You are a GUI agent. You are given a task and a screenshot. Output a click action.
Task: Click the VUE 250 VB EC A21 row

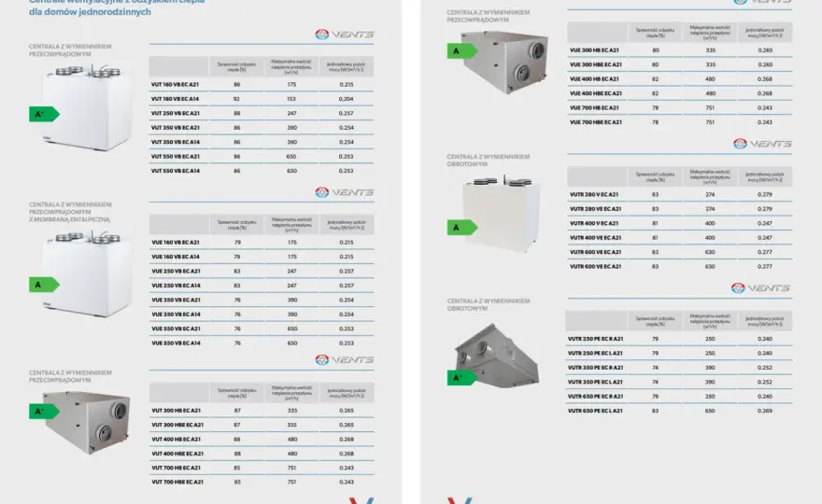(262, 272)
